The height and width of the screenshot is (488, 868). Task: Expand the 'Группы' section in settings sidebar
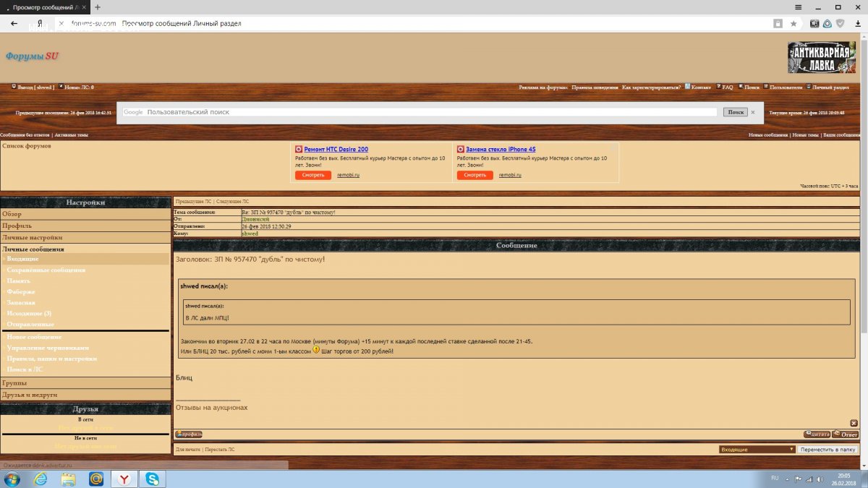(14, 382)
